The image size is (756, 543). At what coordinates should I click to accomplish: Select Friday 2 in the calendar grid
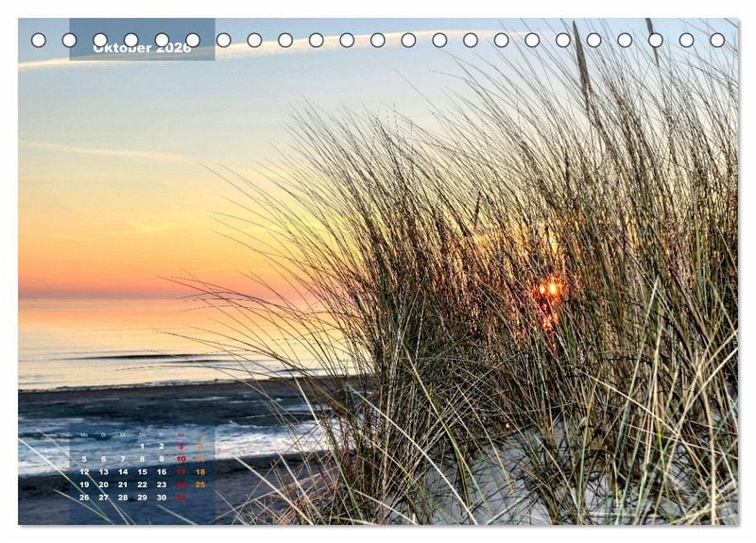coord(162,447)
